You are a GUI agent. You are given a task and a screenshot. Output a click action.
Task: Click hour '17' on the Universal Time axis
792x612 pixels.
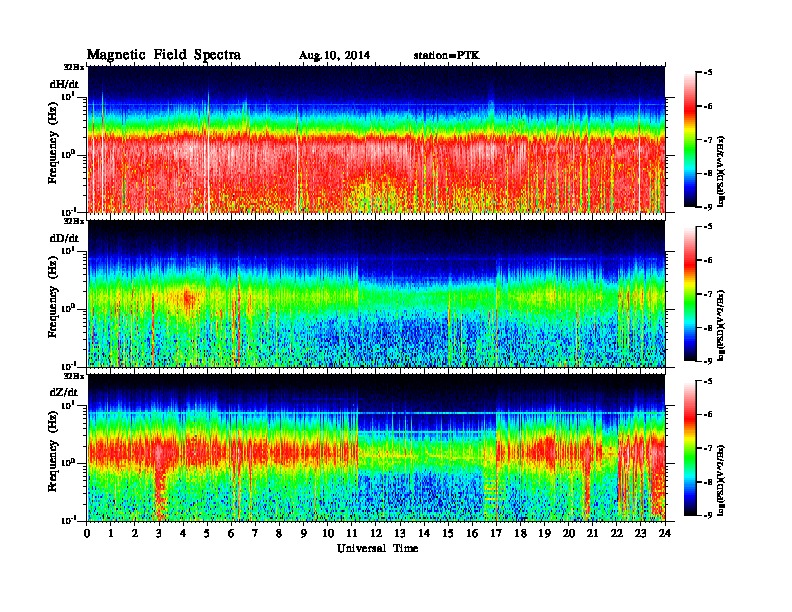click(x=497, y=533)
